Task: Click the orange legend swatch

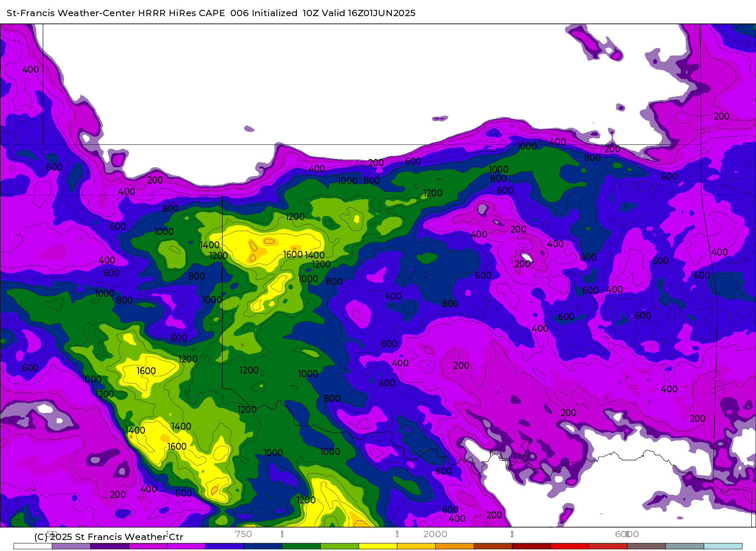Action: pos(455,546)
